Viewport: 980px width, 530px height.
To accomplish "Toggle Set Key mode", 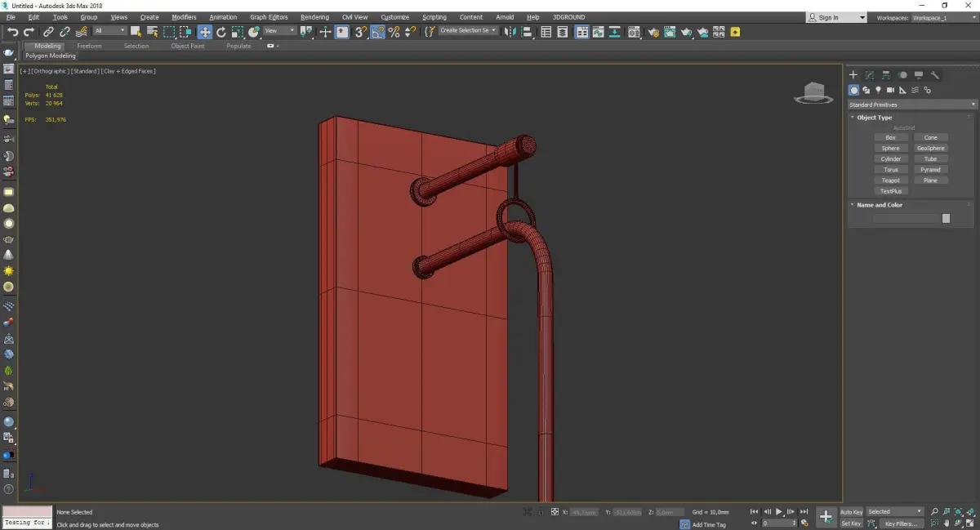I will [x=851, y=523].
